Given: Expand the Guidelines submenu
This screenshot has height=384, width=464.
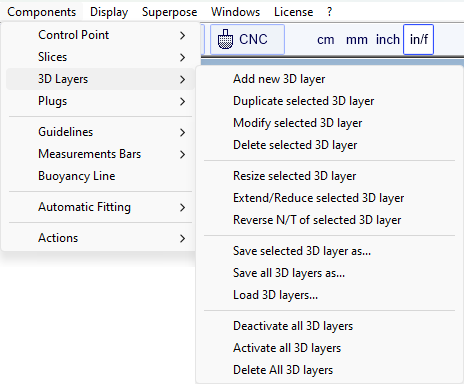Looking at the screenshot, I should [100, 132].
